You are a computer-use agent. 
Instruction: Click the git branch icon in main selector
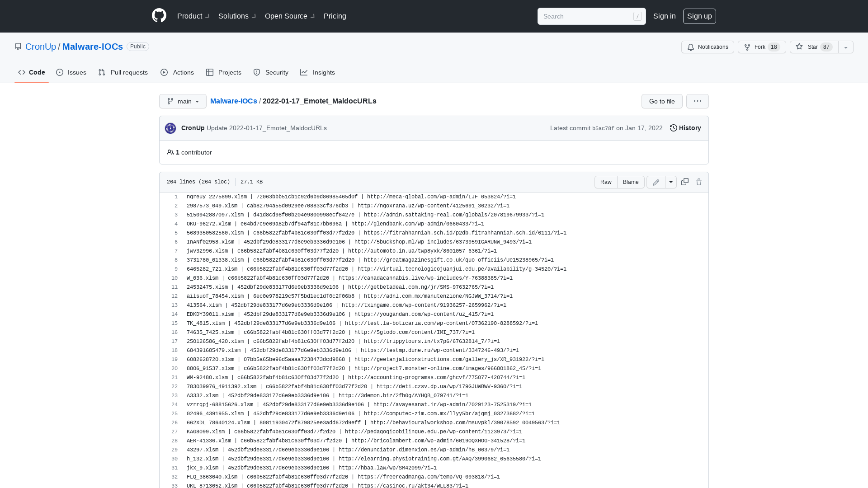170,101
